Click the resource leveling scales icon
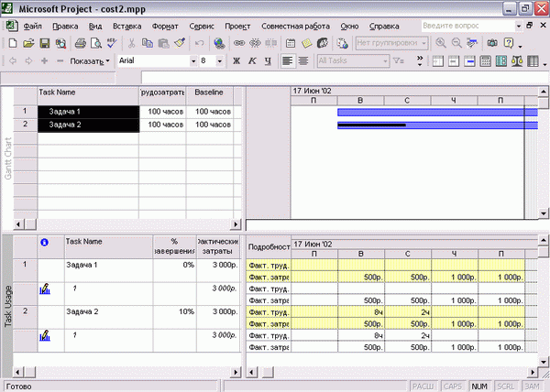This screenshot has width=550, height=392. 517,61
